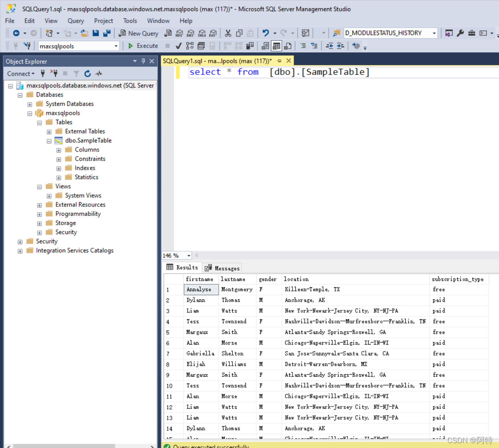The image size is (499, 448).
Task: Click the XMLA Query icon
Action: [202, 33]
